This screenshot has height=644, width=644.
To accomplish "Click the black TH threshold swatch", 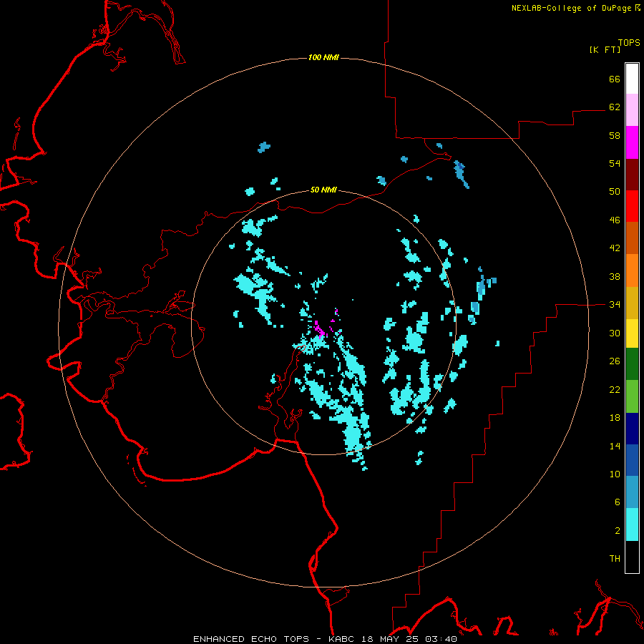I will coord(632,557).
